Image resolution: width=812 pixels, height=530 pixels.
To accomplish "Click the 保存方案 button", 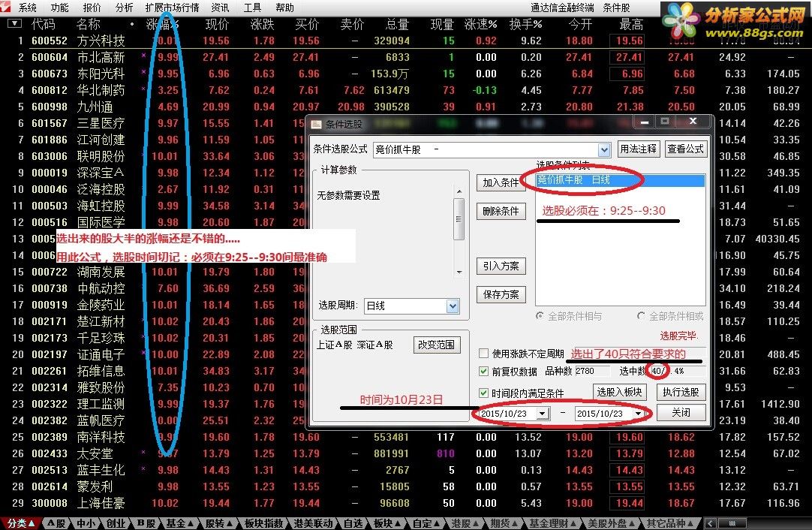I will tap(501, 294).
